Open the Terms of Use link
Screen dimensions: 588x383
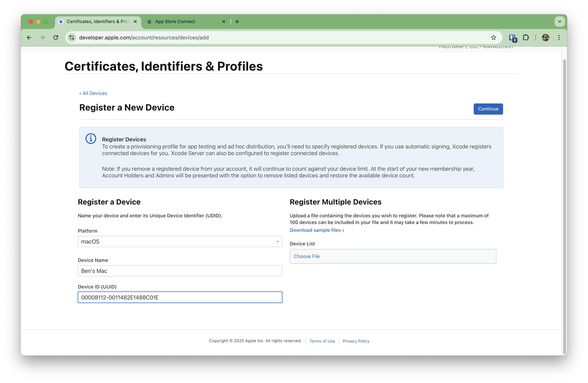pyautogui.click(x=322, y=341)
